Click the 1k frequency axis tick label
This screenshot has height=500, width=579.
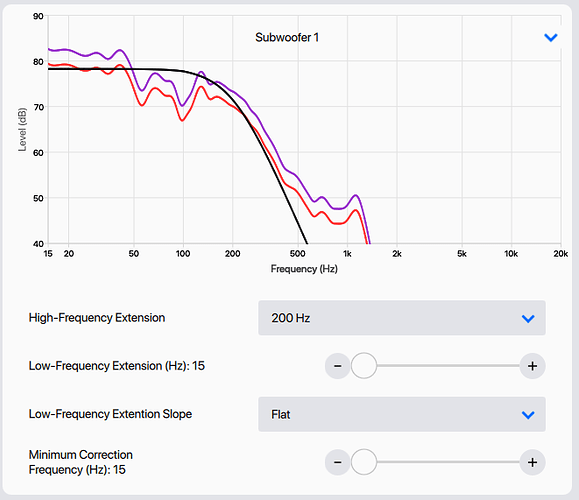(x=347, y=254)
